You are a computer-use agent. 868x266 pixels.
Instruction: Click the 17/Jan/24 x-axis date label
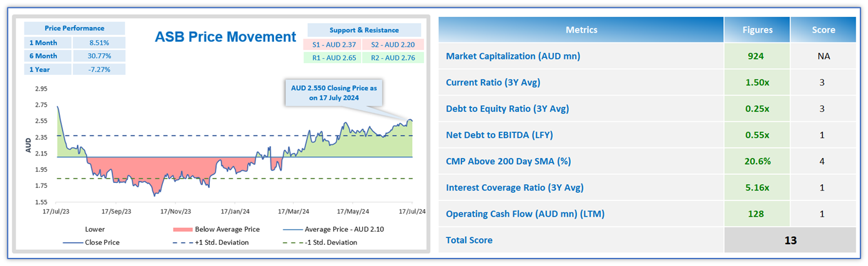tap(235, 212)
